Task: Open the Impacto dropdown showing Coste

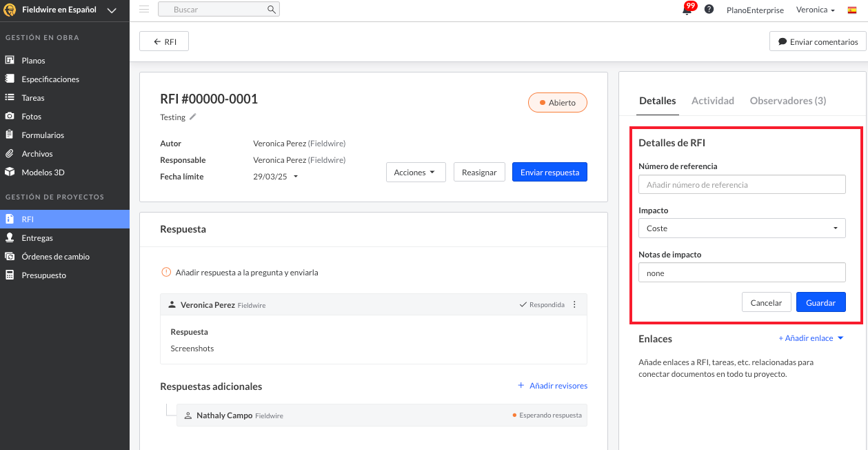Action: 742,228
